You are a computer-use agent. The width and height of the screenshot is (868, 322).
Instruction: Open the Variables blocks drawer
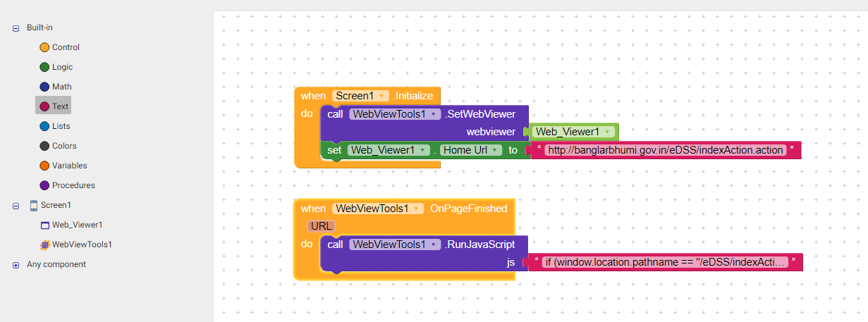tap(63, 166)
